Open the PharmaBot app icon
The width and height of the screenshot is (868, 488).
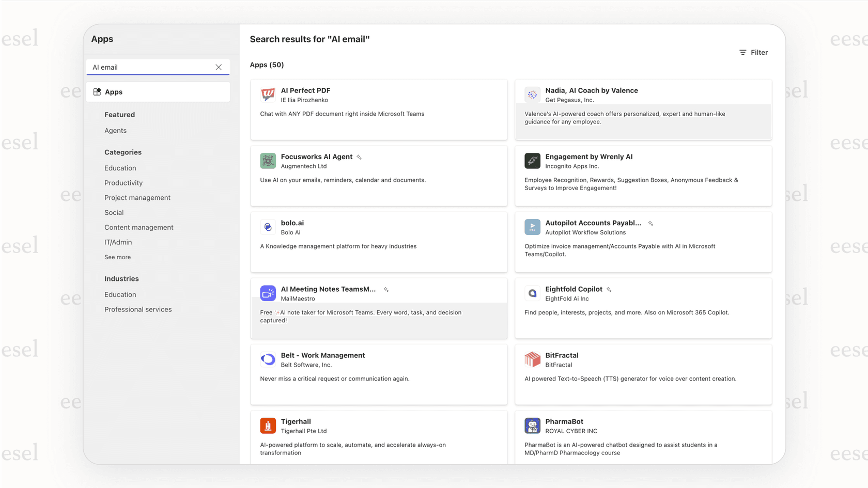[x=532, y=426]
